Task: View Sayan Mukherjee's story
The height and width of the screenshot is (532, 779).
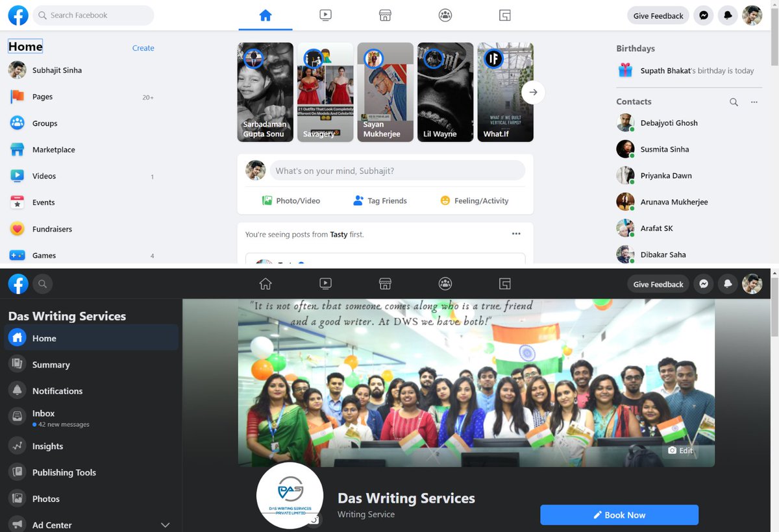Action: (x=386, y=92)
